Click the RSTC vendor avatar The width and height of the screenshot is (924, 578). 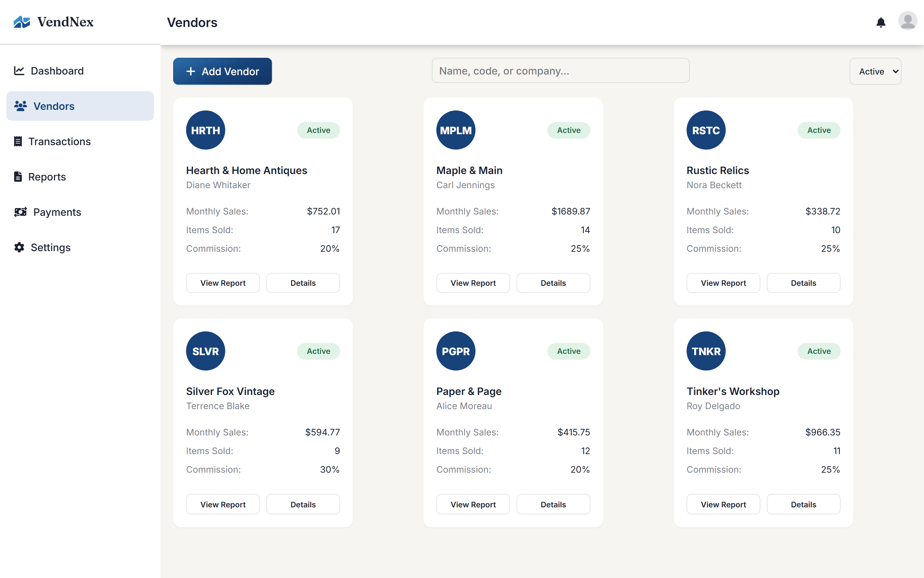pos(706,130)
